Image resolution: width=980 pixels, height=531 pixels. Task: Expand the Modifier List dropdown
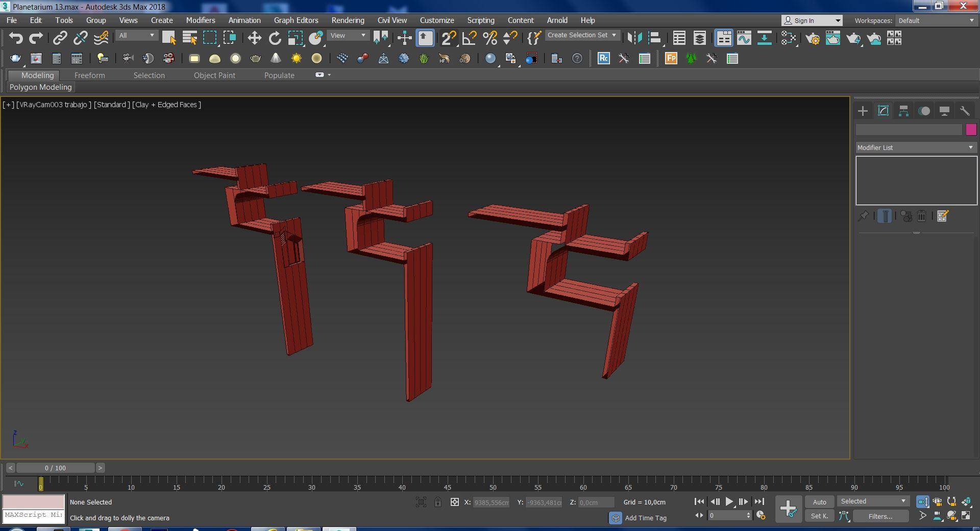916,147
